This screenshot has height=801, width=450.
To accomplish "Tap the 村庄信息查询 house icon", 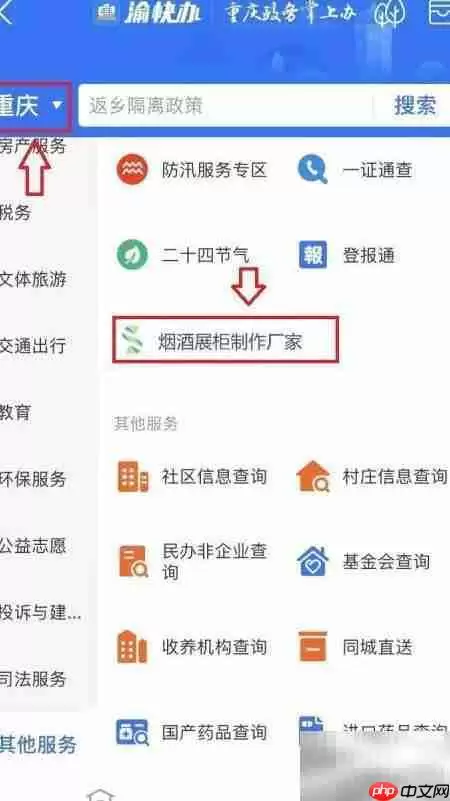I will point(313,476).
